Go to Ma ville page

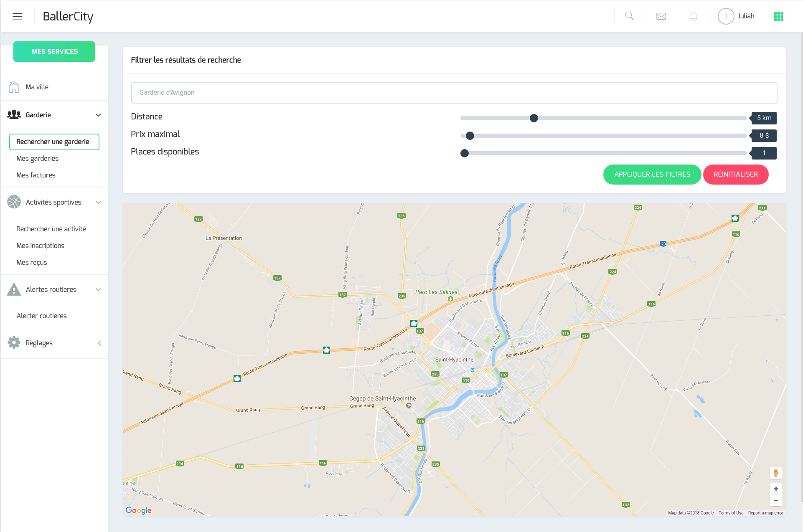click(x=37, y=87)
